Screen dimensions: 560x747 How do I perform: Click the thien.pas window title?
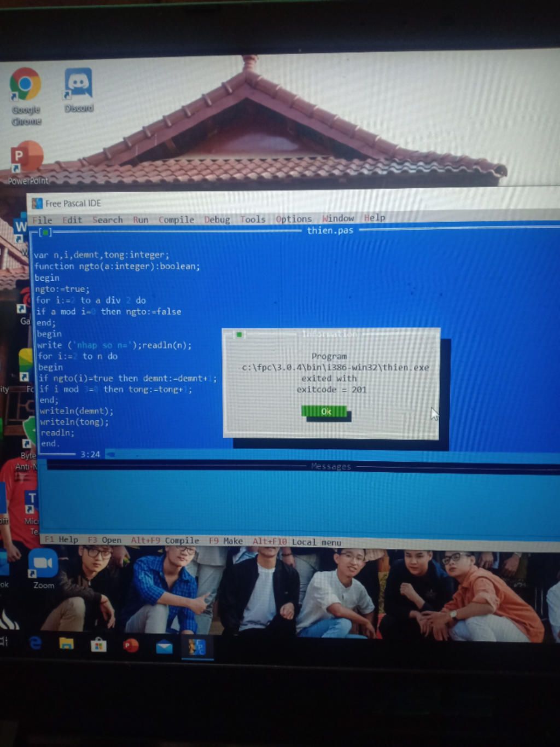click(x=330, y=230)
